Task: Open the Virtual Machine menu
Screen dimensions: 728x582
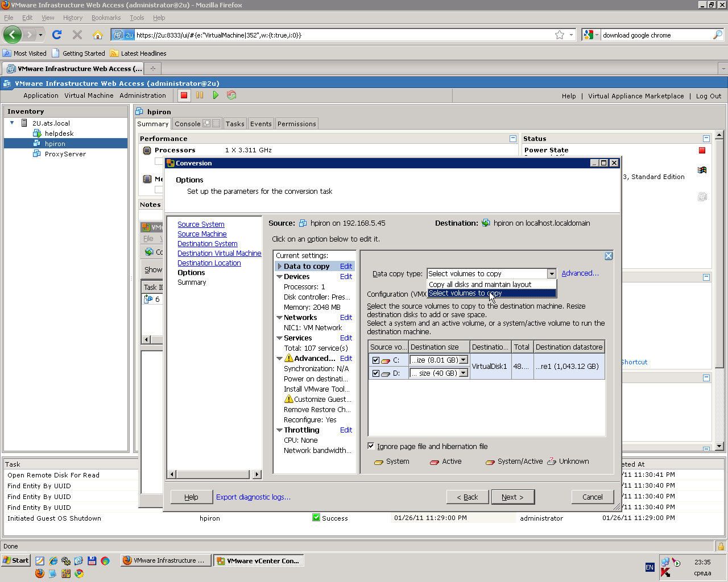Action: pos(89,95)
